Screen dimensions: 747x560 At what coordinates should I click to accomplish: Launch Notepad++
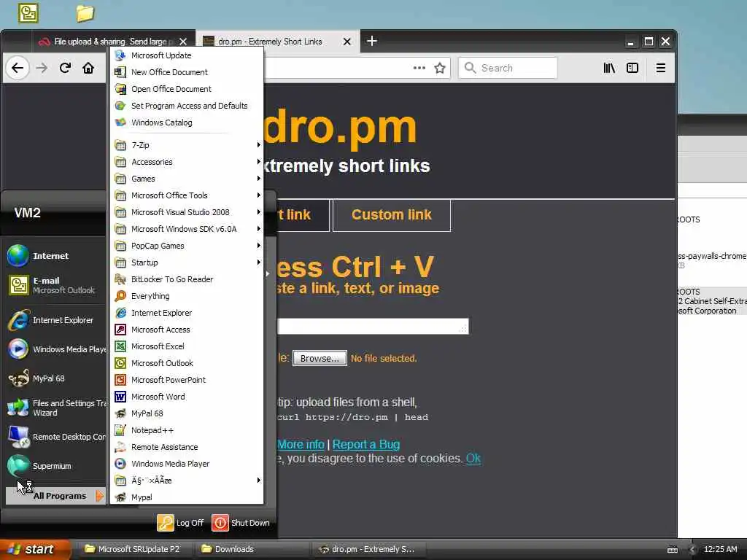tap(187, 430)
